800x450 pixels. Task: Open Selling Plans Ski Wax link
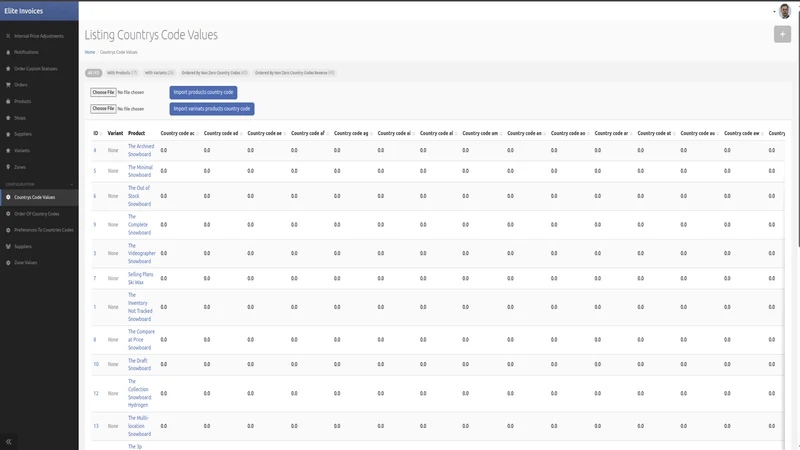pos(140,278)
